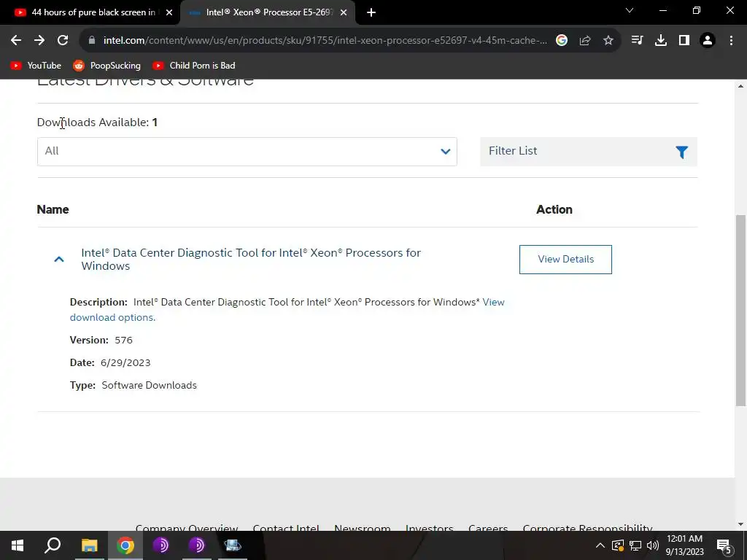Open Corporate Responsibility footer link
747x560 pixels.
pyautogui.click(x=587, y=528)
